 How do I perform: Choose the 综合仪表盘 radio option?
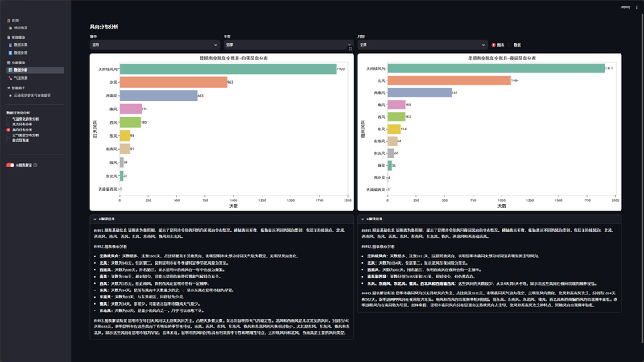coord(8,140)
